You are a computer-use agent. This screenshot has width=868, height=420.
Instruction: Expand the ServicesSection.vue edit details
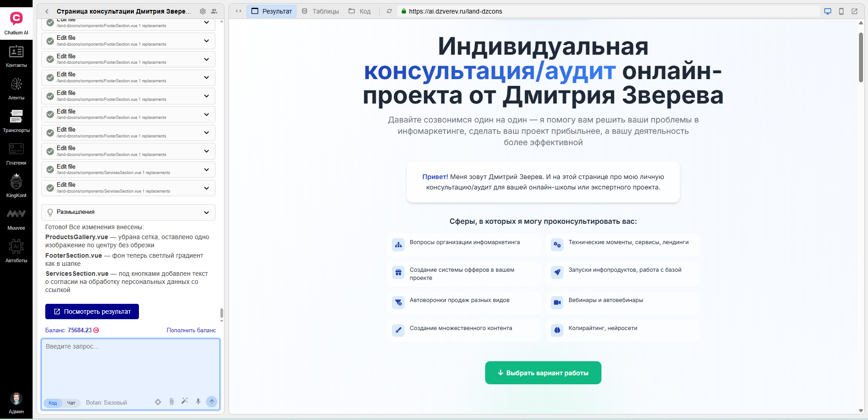[206, 170]
